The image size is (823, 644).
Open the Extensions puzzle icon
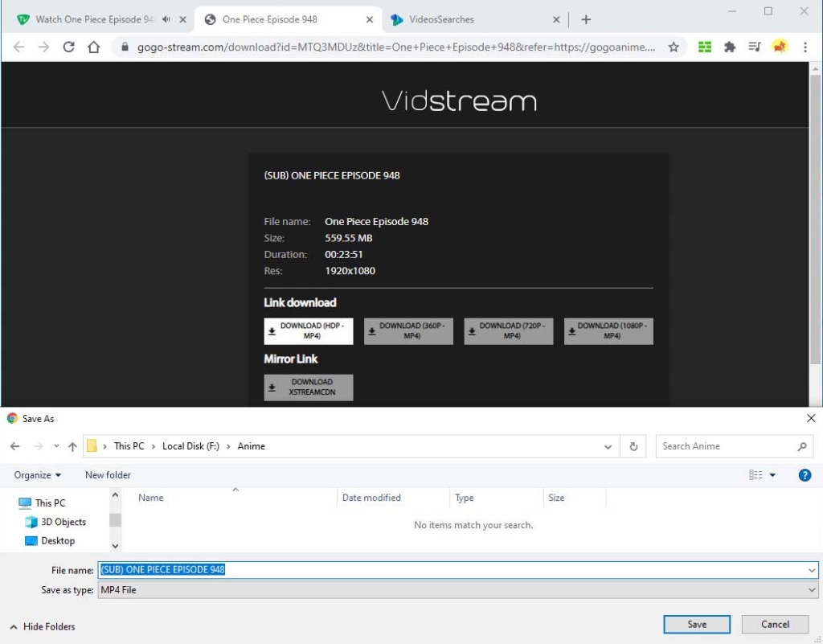point(729,47)
